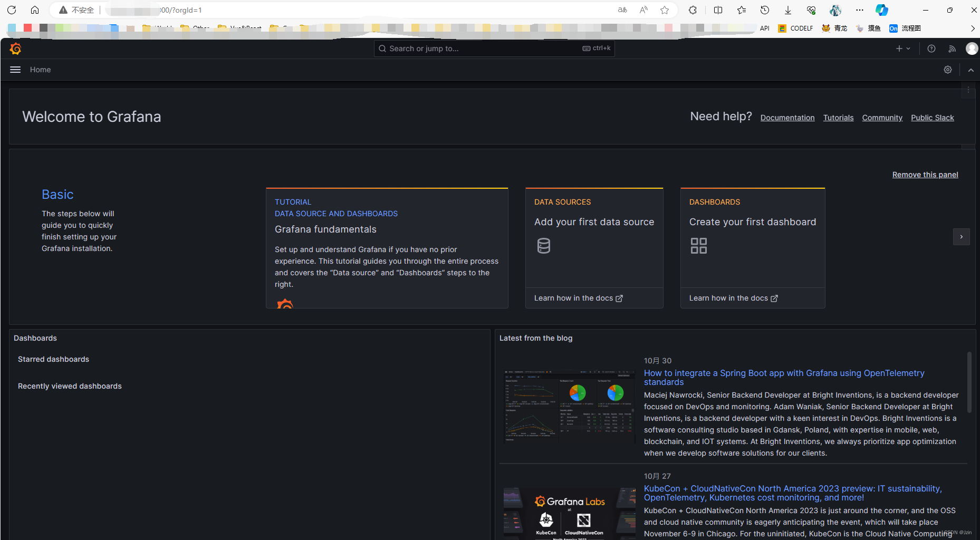Viewport: 980px width, 540px height.
Task: Open browser downloads
Action: (788, 10)
